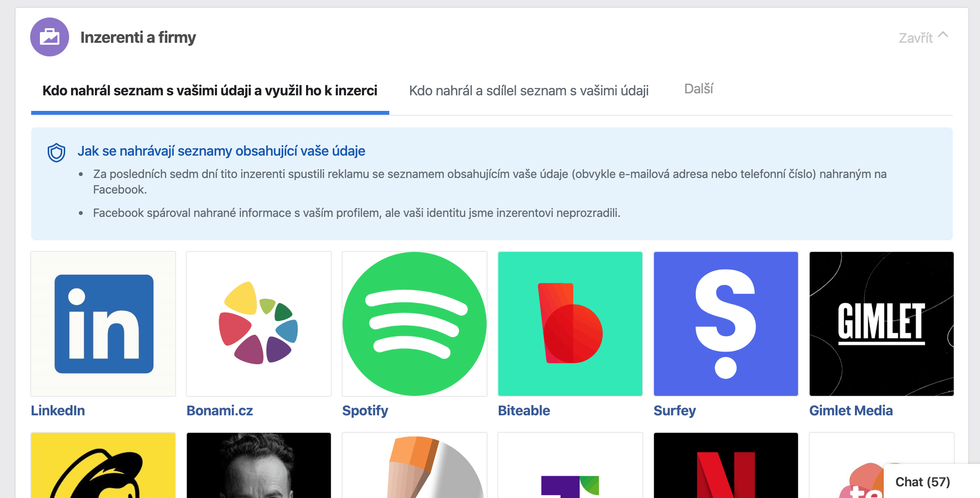Viewport: 980px width, 498px height.
Task: Open the Biteable name link
Action: coord(524,411)
